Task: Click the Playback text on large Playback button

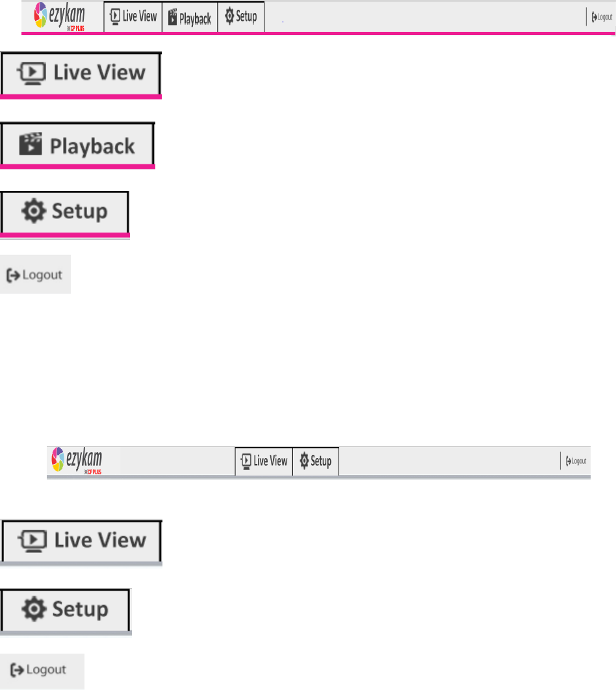Action: [x=92, y=146]
